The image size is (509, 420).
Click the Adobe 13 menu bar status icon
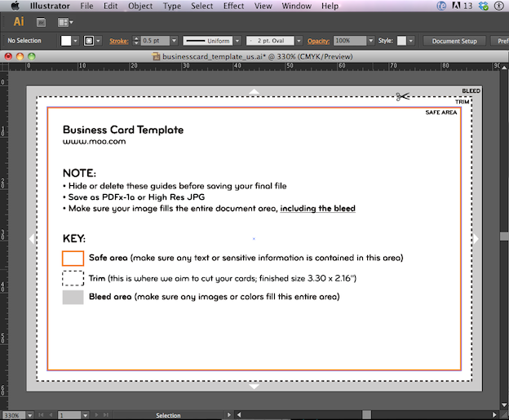[x=463, y=6]
